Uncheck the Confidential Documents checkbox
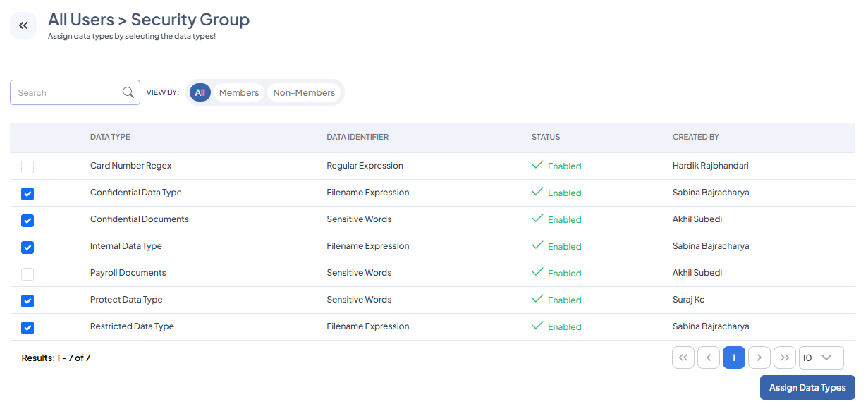The image size is (868, 409). [27, 221]
